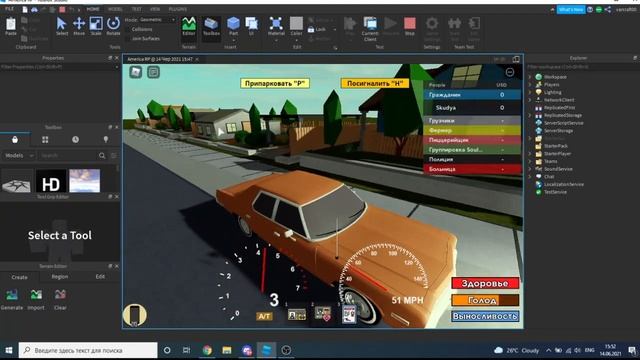640x360 pixels.
Task: Open Mode Geometric dropdown
Action: [x=157, y=20]
